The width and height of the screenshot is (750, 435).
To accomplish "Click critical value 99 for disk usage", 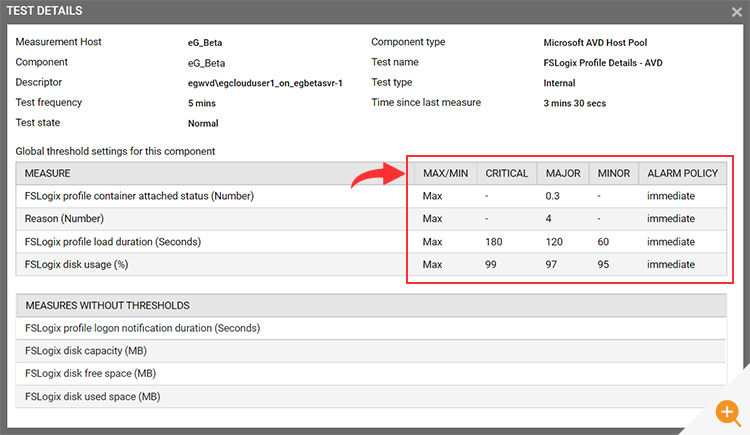I will 491,265.
